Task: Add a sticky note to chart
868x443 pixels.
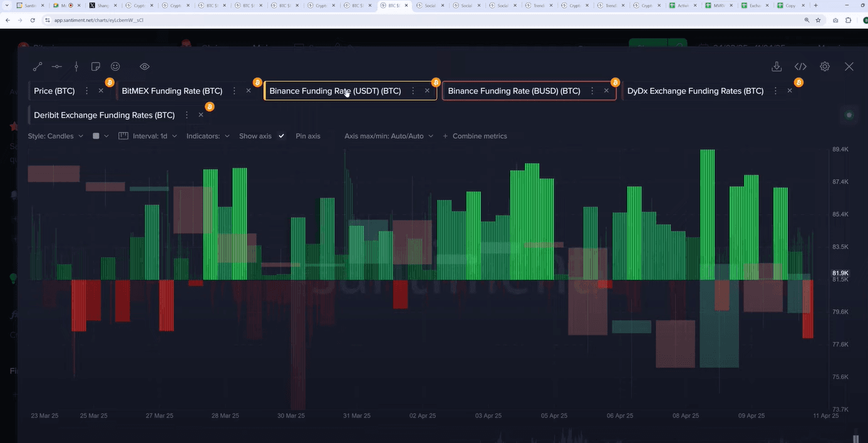Action: pyautogui.click(x=96, y=66)
